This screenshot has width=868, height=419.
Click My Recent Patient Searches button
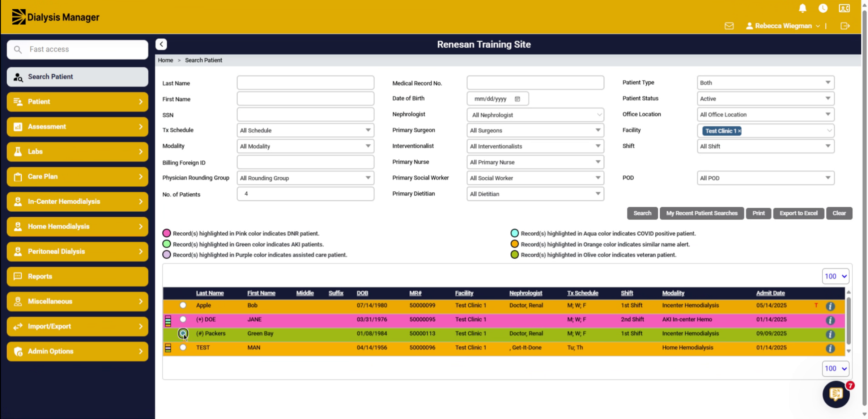click(702, 213)
